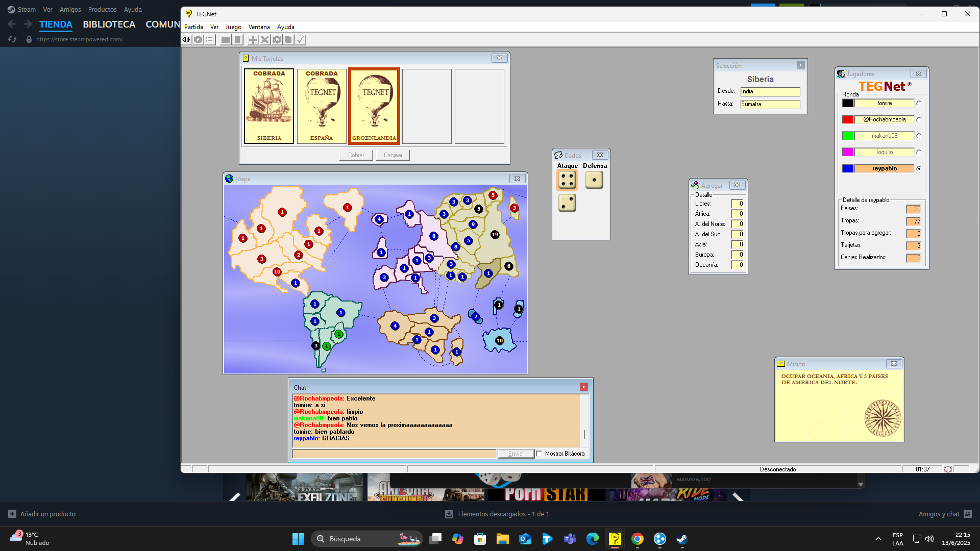Open BIBLIOTECA tab in Steam window
Viewport: 980px width, 551px height.
pyautogui.click(x=109, y=24)
